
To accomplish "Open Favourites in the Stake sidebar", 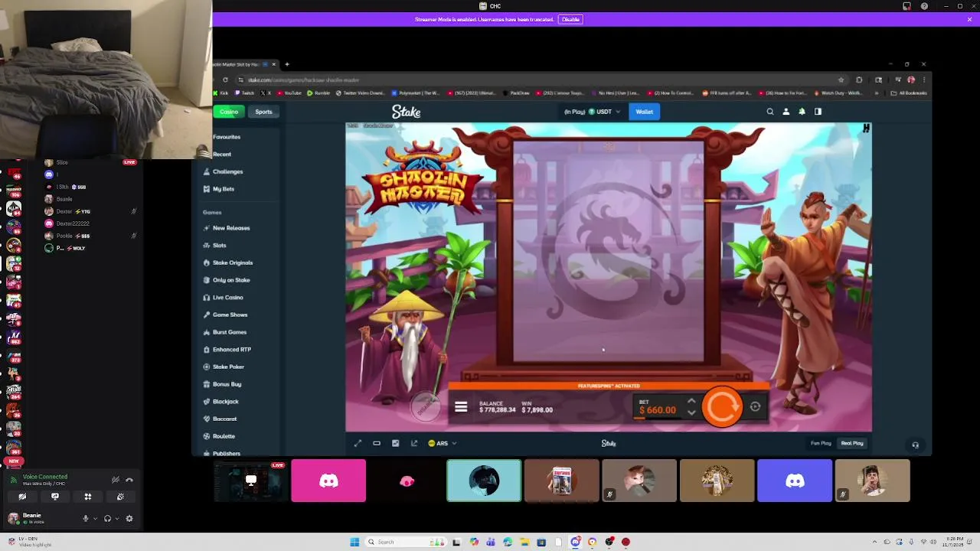I will point(226,137).
